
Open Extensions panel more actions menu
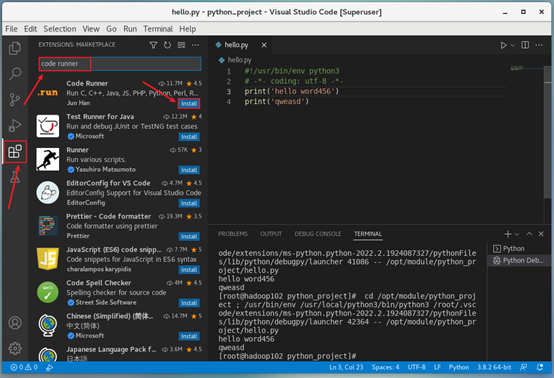(x=195, y=45)
